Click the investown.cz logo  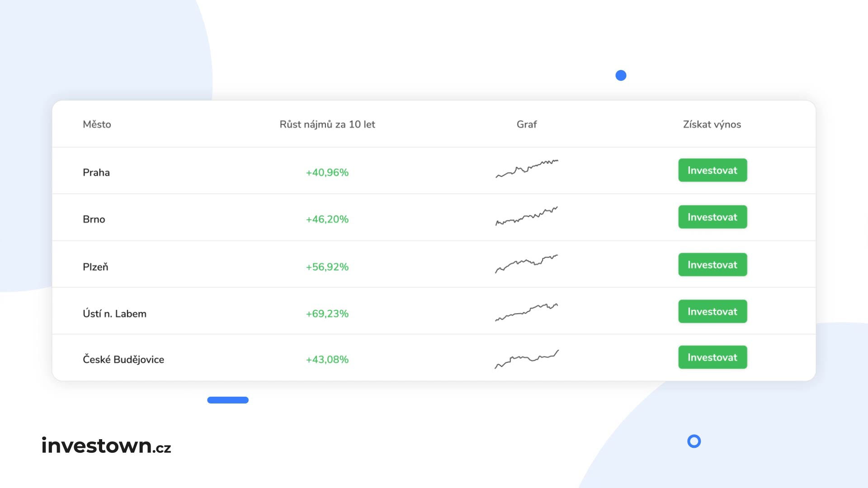click(x=106, y=446)
